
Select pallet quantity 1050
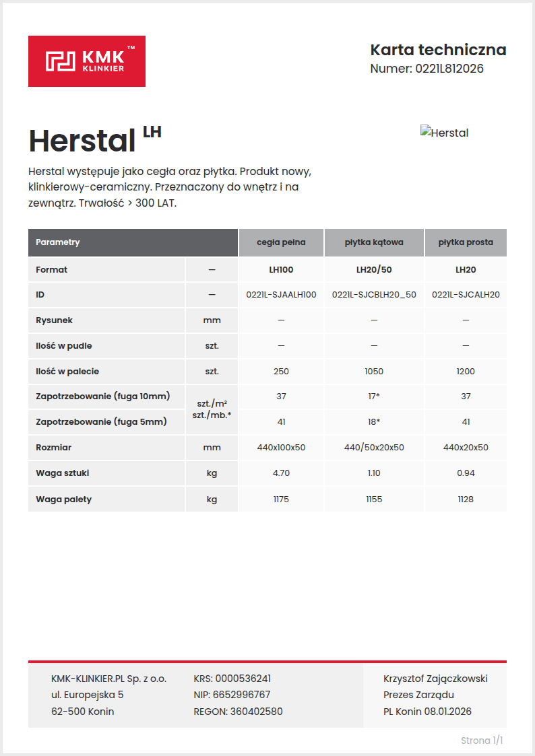coord(374,371)
